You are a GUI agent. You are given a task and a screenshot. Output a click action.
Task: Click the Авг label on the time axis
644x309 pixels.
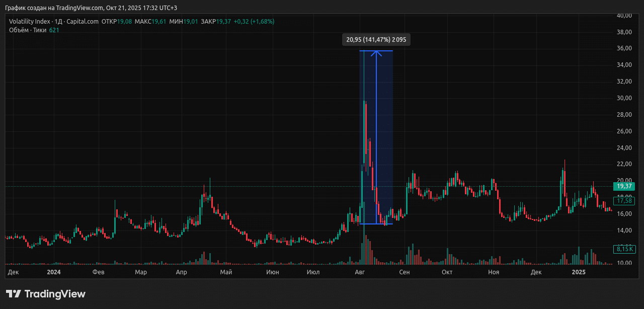pyautogui.click(x=360, y=272)
